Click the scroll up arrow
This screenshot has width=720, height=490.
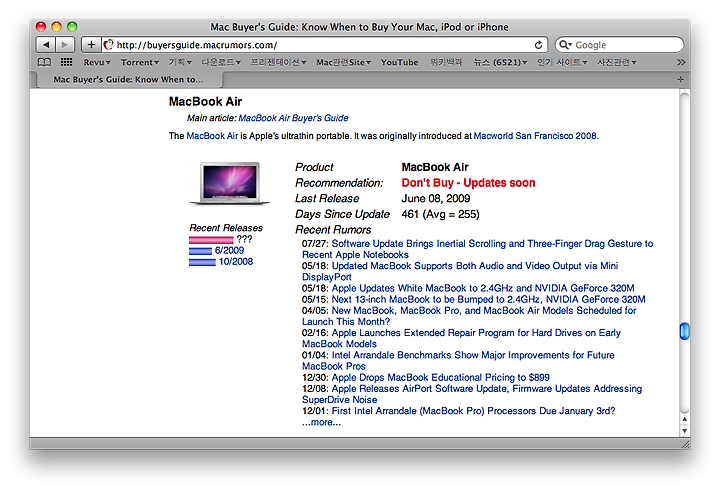(684, 419)
